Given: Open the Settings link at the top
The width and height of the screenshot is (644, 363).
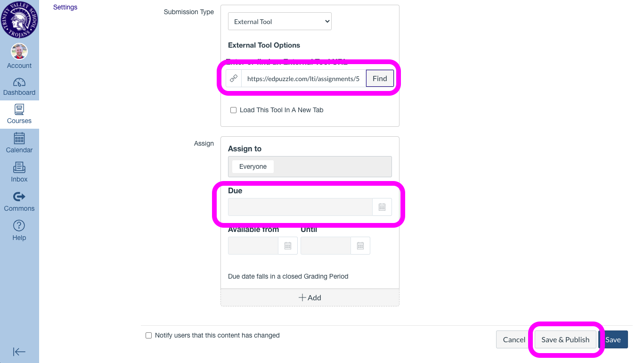Looking at the screenshot, I should 65,7.
